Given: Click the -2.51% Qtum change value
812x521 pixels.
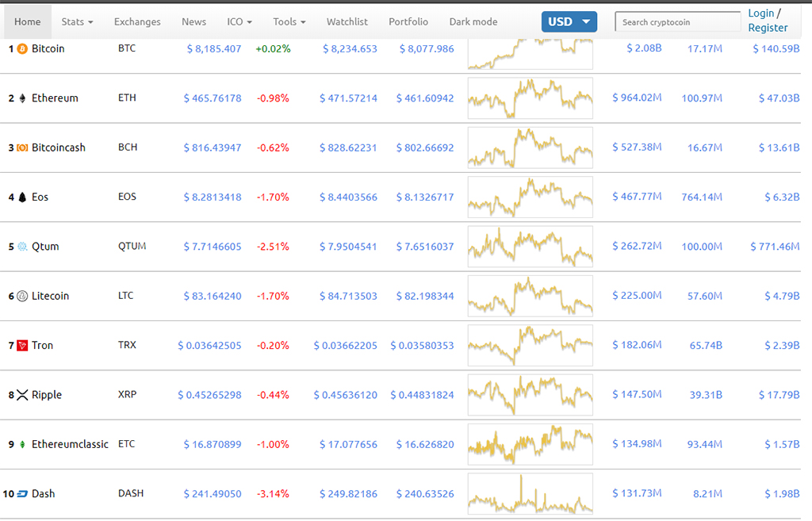Looking at the screenshot, I should click(273, 247).
